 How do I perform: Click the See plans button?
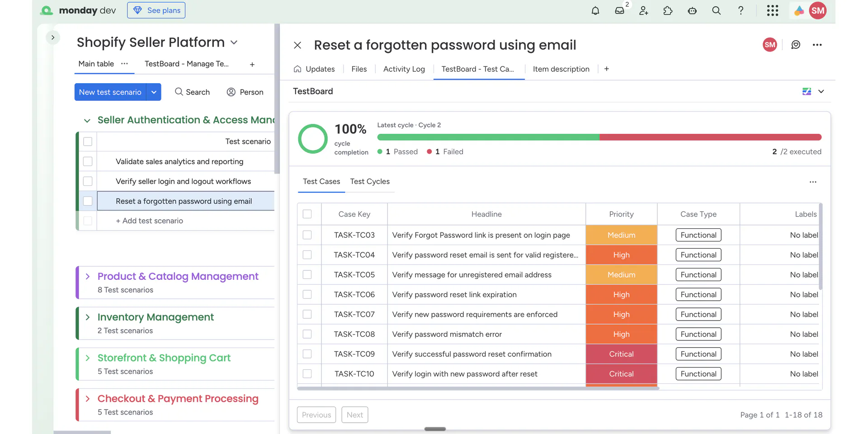[156, 10]
